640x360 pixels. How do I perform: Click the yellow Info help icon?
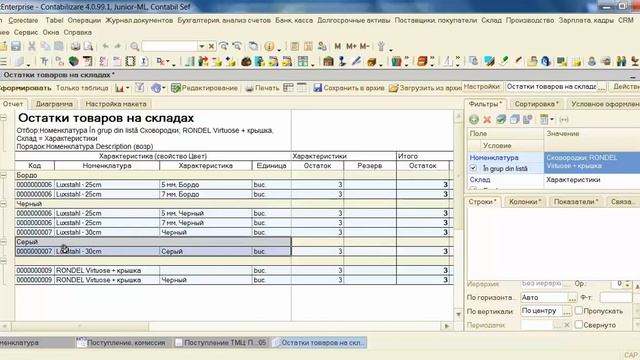pyautogui.click(x=269, y=47)
